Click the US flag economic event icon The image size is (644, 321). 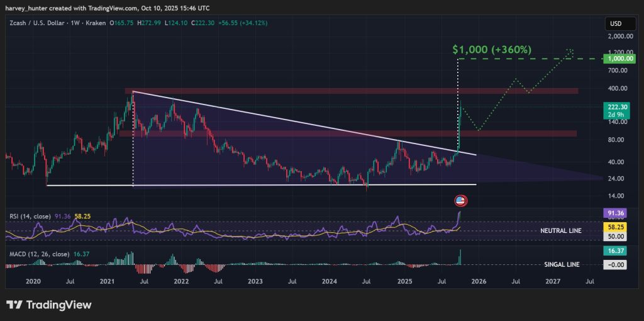pyautogui.click(x=460, y=201)
